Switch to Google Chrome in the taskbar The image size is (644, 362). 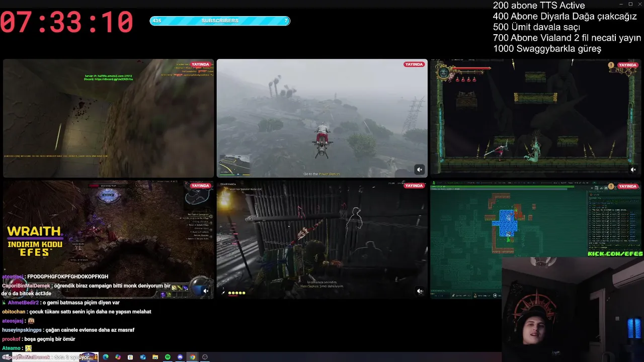[192, 357]
